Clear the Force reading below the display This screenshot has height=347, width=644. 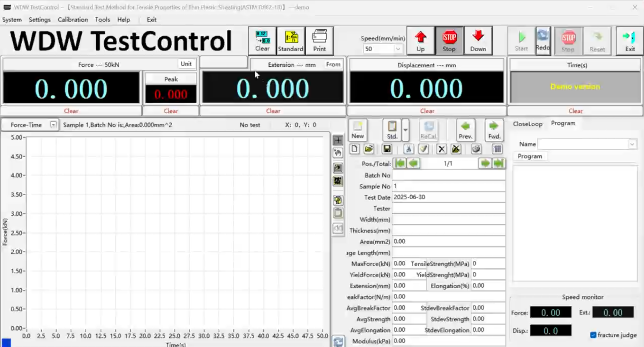71,111
